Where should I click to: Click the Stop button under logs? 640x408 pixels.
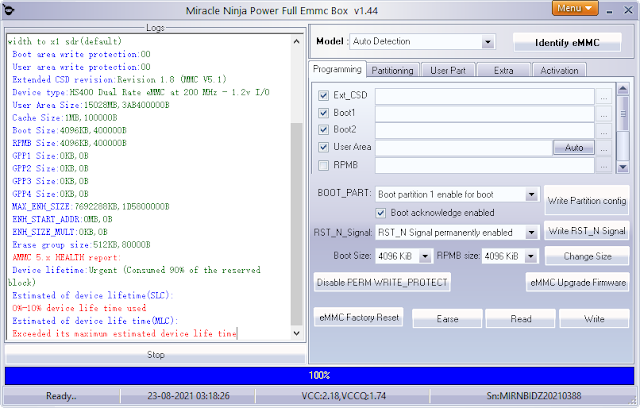coord(156,355)
